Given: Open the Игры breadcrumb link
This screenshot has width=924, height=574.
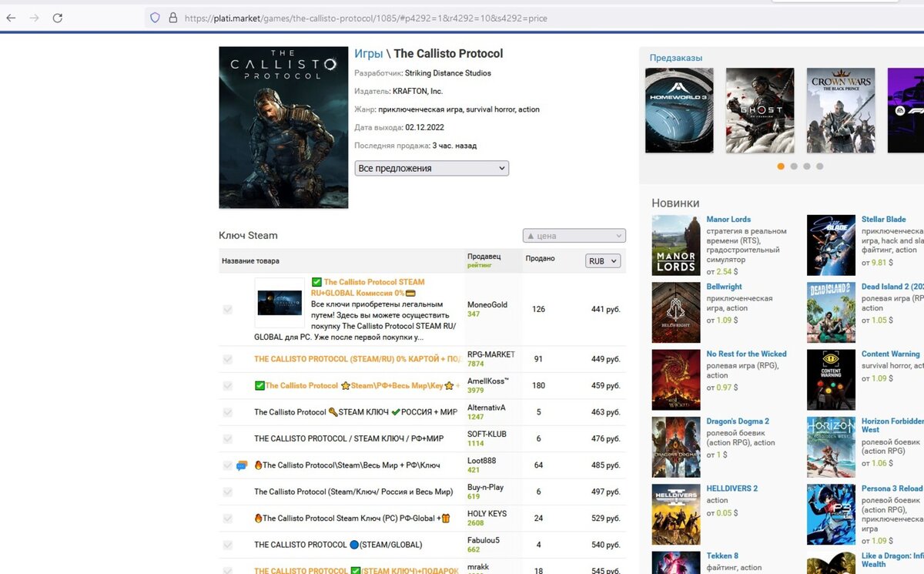Looking at the screenshot, I should click(369, 54).
